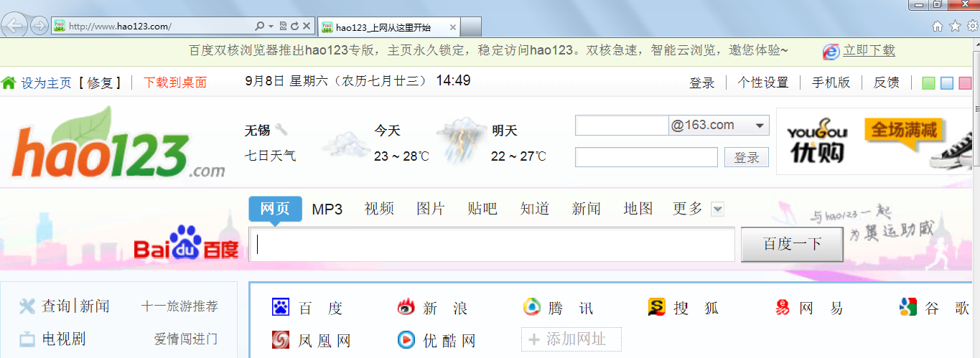980x358 pixels.
Task: Click tomorrow's thunderstorm weather icon
Action: click(462, 139)
